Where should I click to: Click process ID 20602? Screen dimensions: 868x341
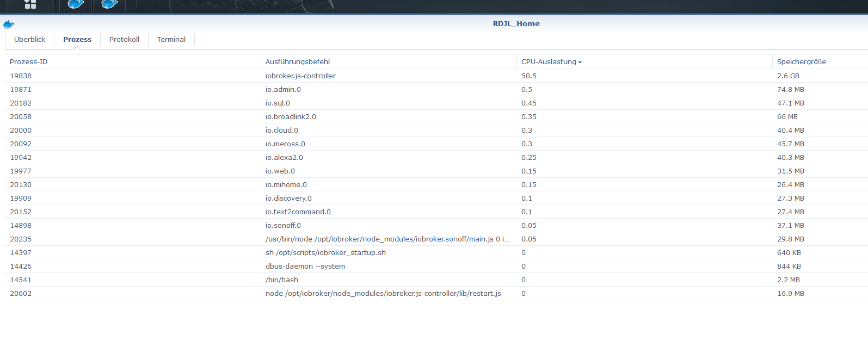pos(21,294)
